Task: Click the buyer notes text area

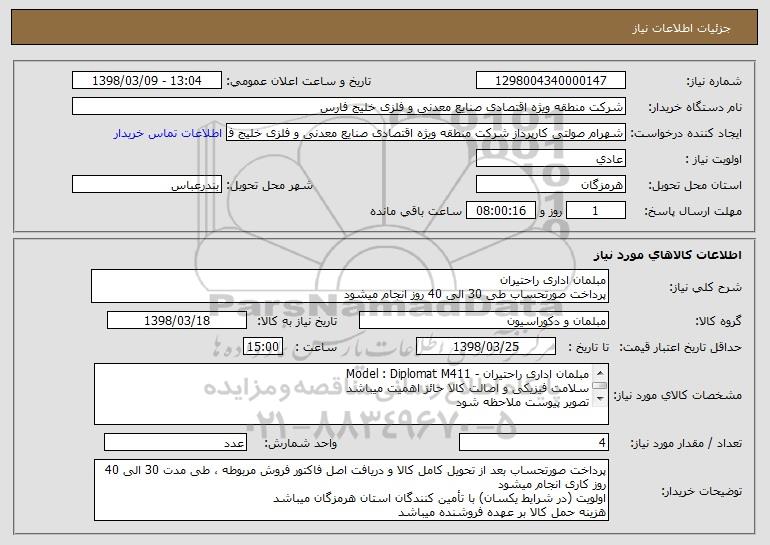Action: pos(351,490)
